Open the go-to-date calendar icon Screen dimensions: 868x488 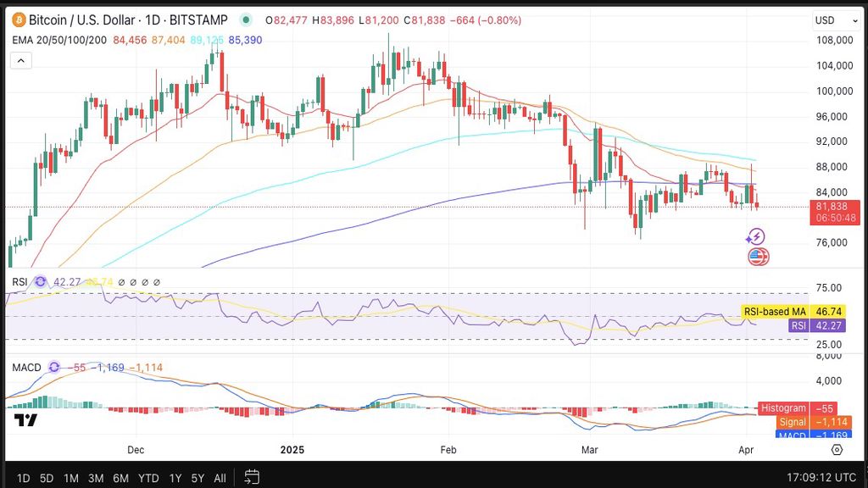(252, 476)
